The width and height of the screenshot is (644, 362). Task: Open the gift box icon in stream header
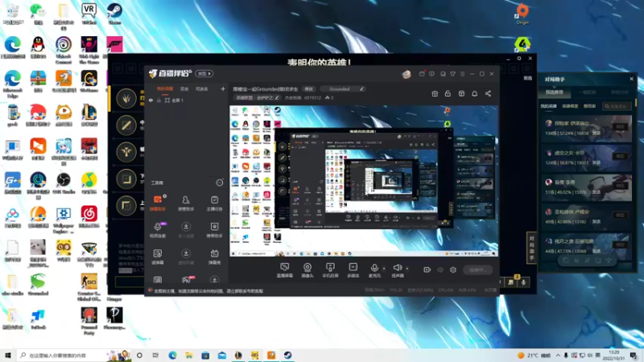coord(435,93)
